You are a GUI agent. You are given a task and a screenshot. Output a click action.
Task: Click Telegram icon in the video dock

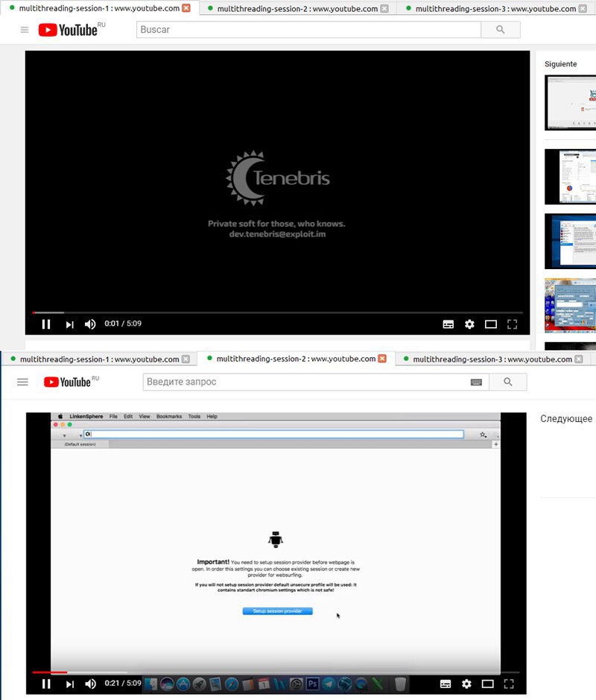pos(329,684)
